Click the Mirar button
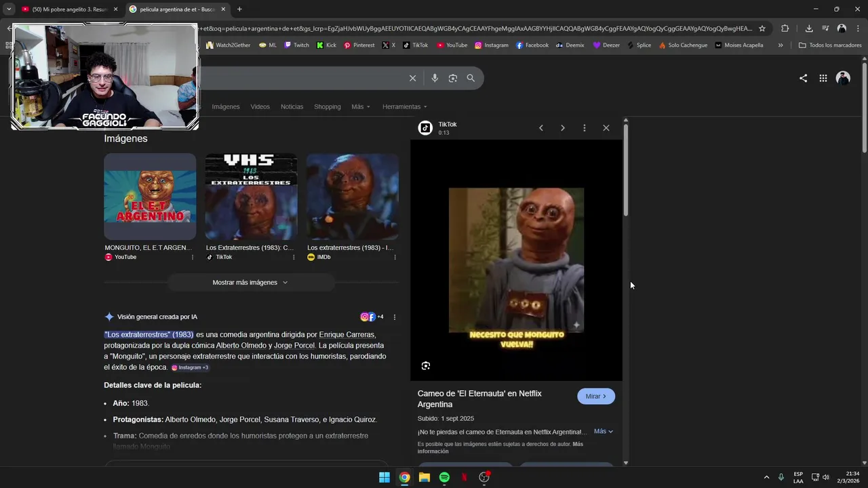The image size is (868, 488). click(596, 396)
